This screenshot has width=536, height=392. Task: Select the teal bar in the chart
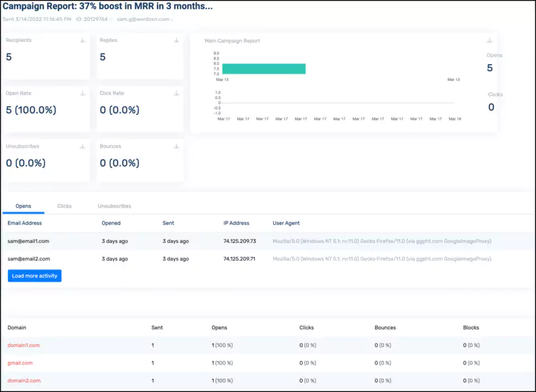[x=264, y=68]
